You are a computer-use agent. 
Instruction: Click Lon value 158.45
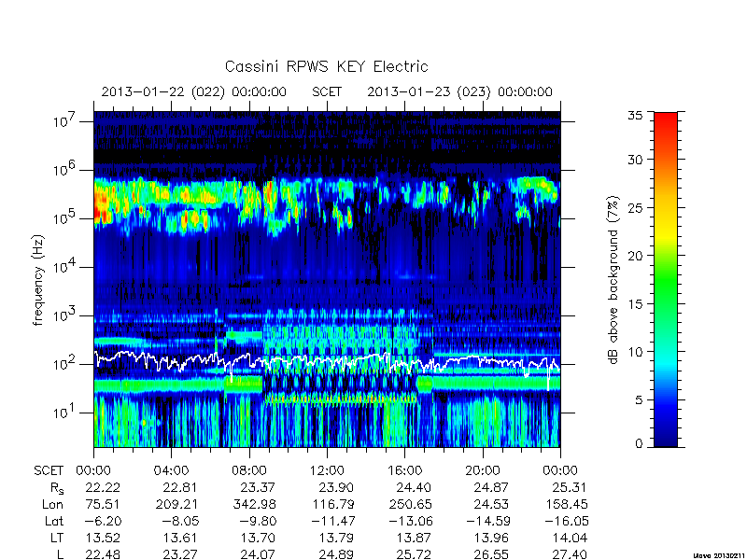pos(567,504)
